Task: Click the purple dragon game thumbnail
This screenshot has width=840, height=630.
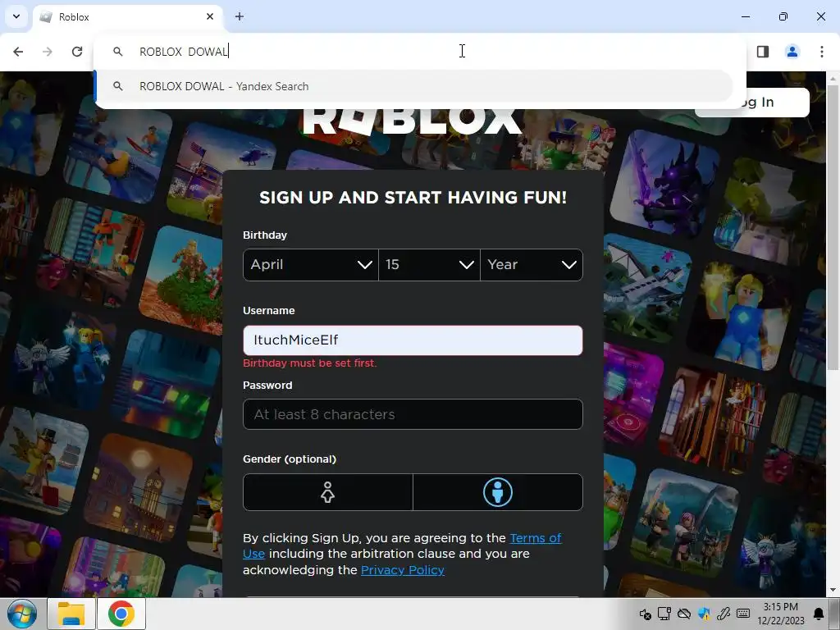Action: (x=665, y=185)
